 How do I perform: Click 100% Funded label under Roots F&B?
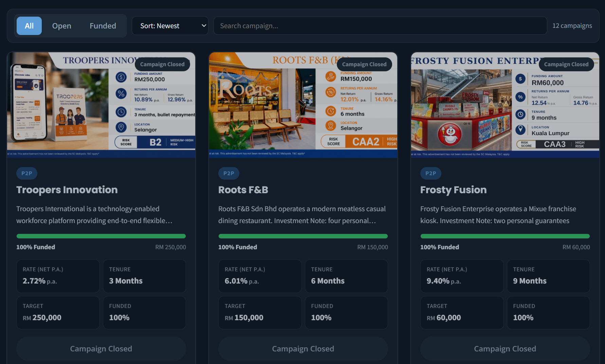pyautogui.click(x=238, y=247)
